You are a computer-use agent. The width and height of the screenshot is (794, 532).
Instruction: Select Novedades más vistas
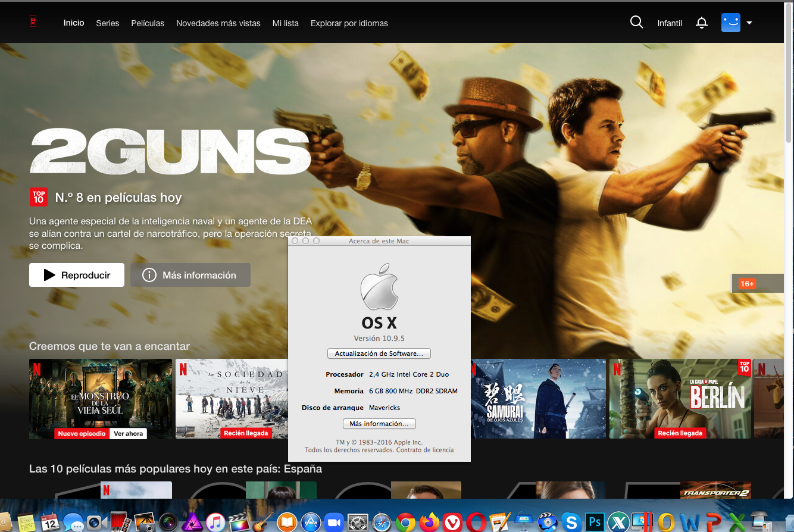click(x=218, y=23)
